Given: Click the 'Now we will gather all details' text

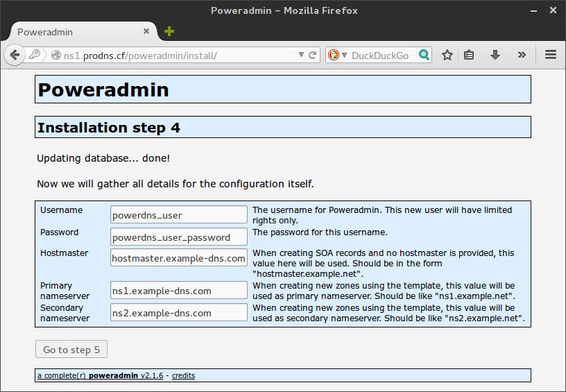Looking at the screenshot, I should point(175,184).
